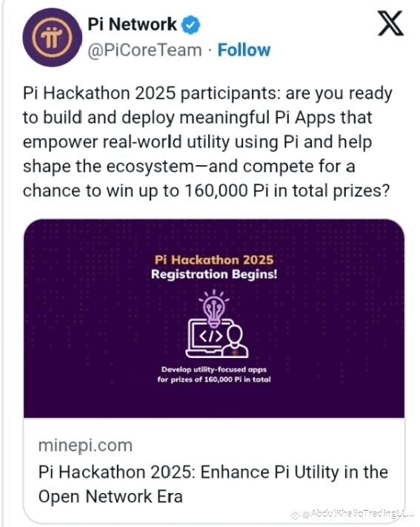Click the blue verified badge
420x527 pixels.
(190, 25)
